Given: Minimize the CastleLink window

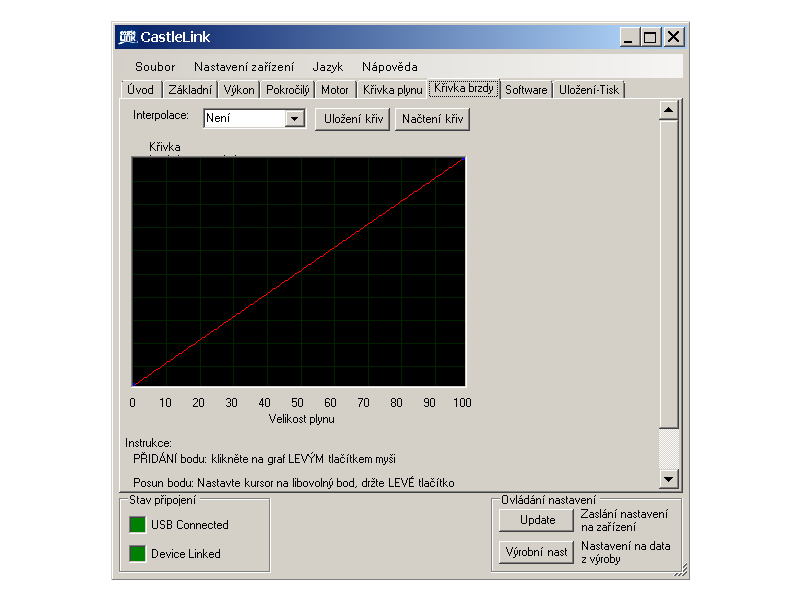Looking at the screenshot, I should (629, 37).
